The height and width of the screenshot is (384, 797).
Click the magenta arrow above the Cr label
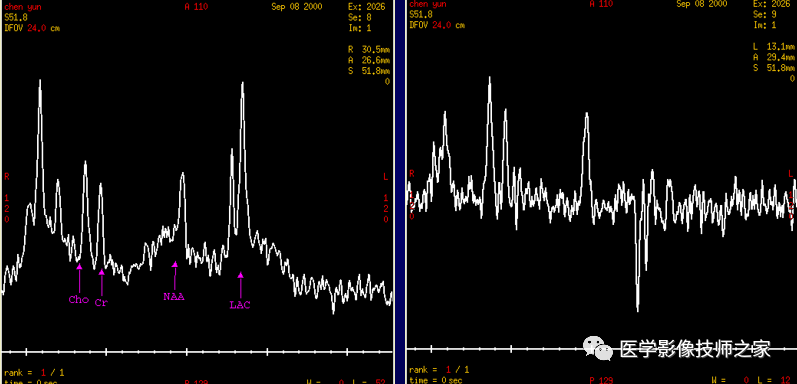[101, 282]
